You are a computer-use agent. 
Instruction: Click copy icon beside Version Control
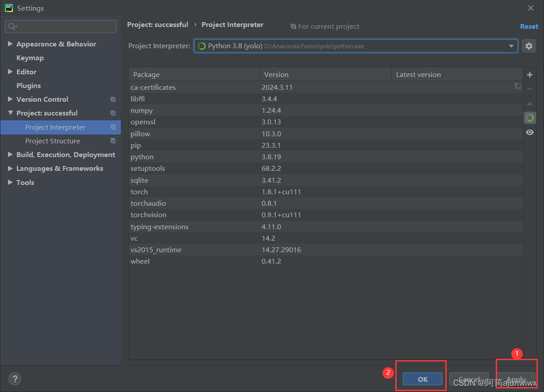pos(113,100)
